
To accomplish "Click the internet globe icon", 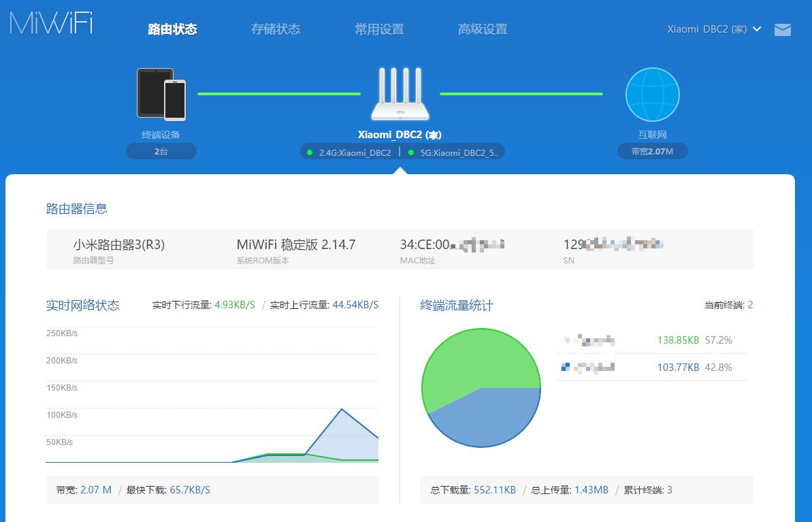I will click(x=652, y=94).
